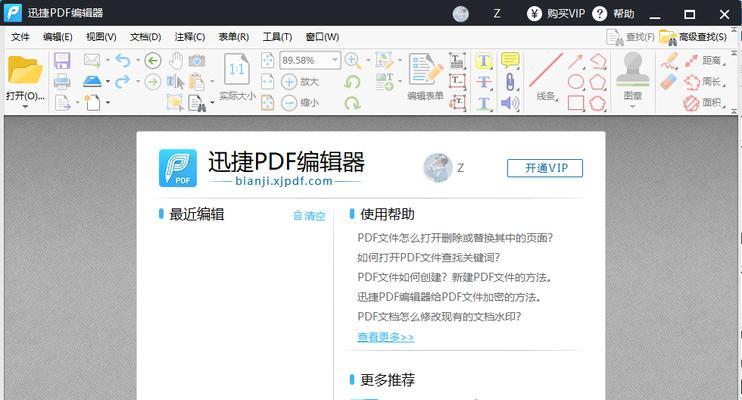This screenshot has width=742, height=400.
Task: Select the cloud shape tool
Action: click(598, 103)
